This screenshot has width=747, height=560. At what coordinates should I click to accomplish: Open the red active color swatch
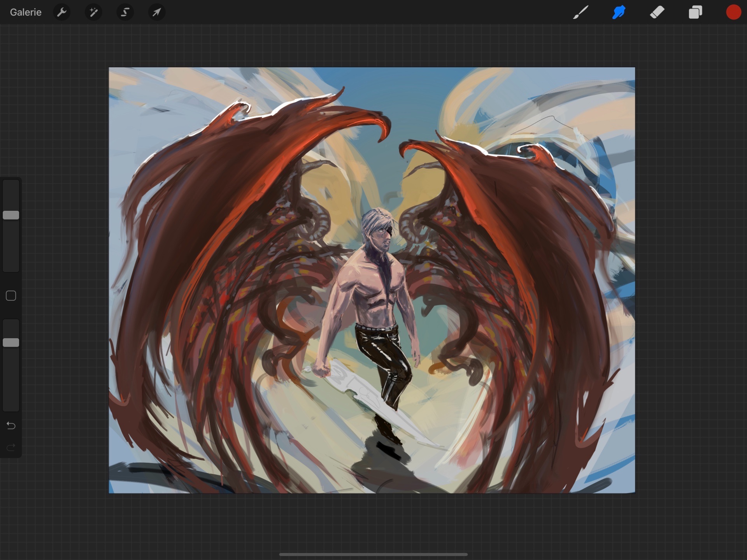tap(733, 12)
